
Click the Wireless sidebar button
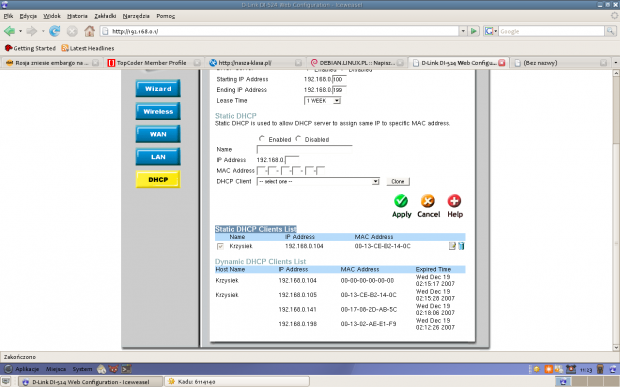[158, 111]
